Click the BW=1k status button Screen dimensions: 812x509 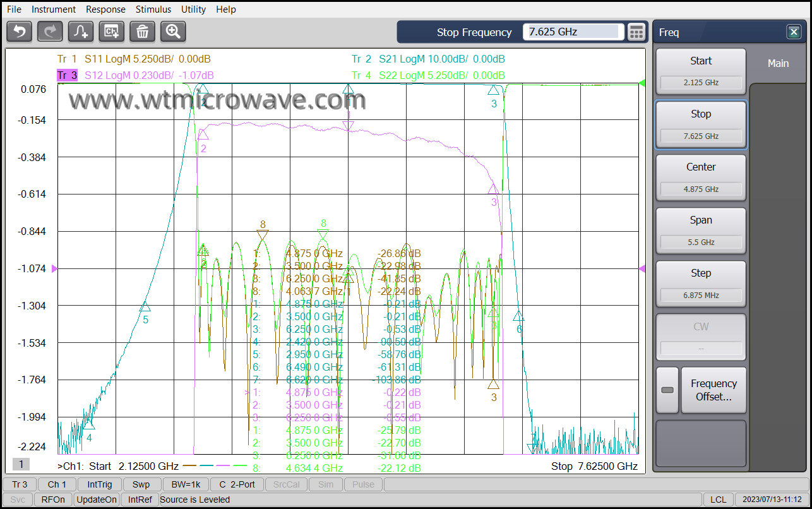(186, 484)
